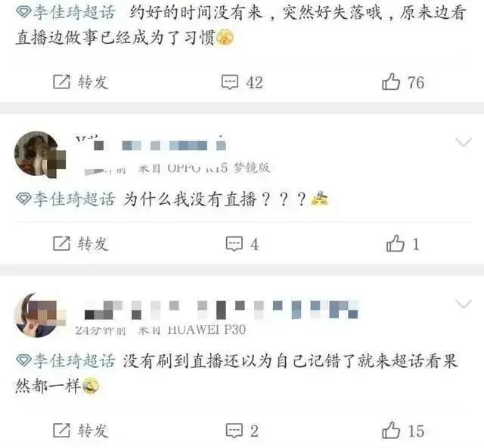Screen dimensions: 484x448
Task: Repost the HUAWEI P30 user's post
Action: pyautogui.click(x=81, y=431)
